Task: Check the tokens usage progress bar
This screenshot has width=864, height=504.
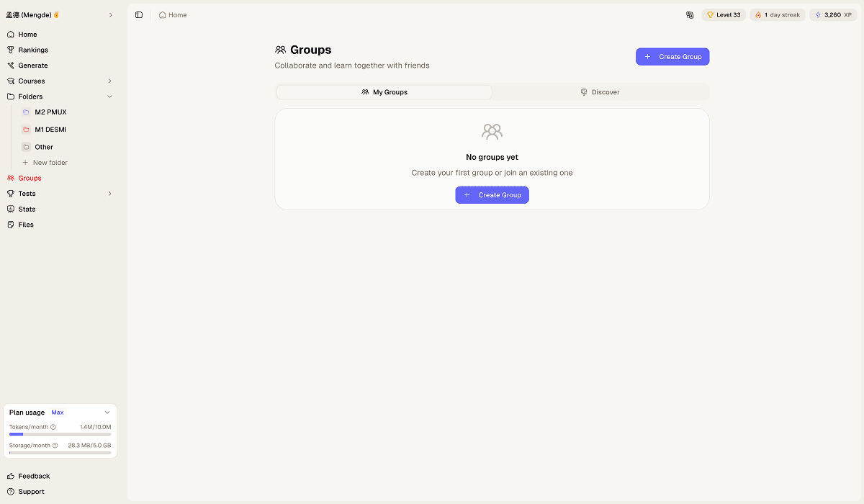Action: tap(60, 434)
